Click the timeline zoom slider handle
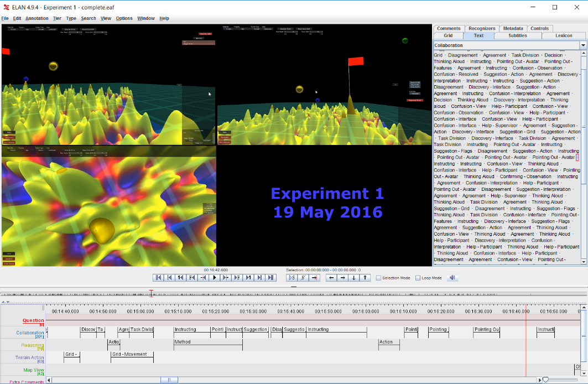The height and width of the screenshot is (384, 588). (545, 380)
